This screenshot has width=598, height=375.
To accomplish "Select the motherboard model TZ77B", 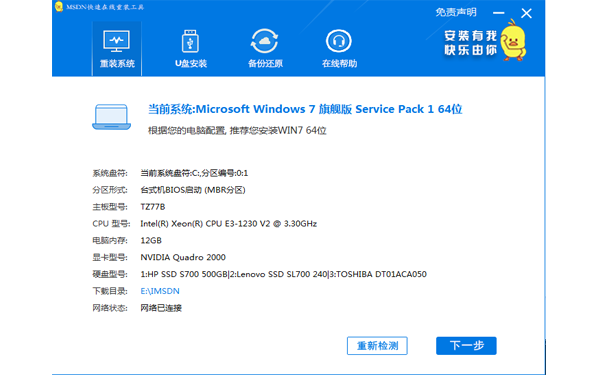I will point(153,207).
